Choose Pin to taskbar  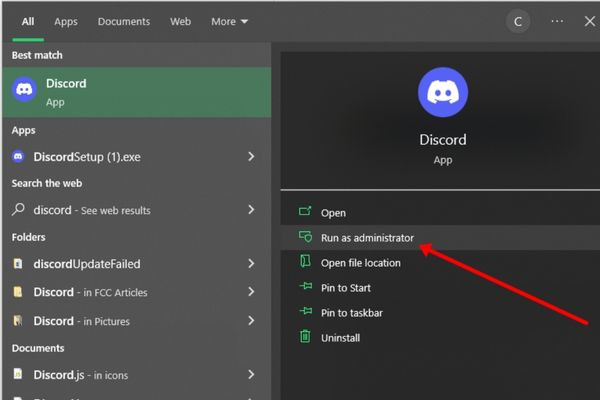[x=440, y=313]
